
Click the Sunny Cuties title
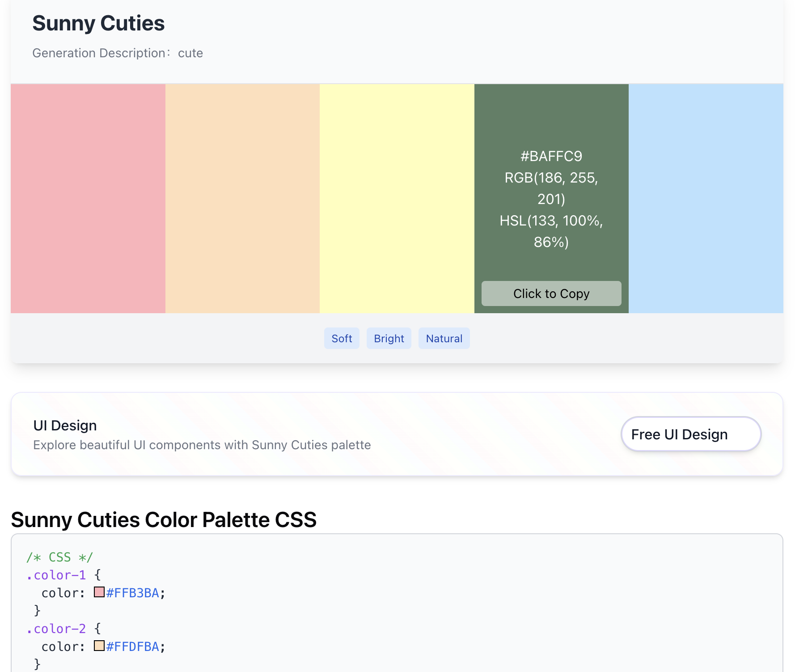tap(98, 23)
